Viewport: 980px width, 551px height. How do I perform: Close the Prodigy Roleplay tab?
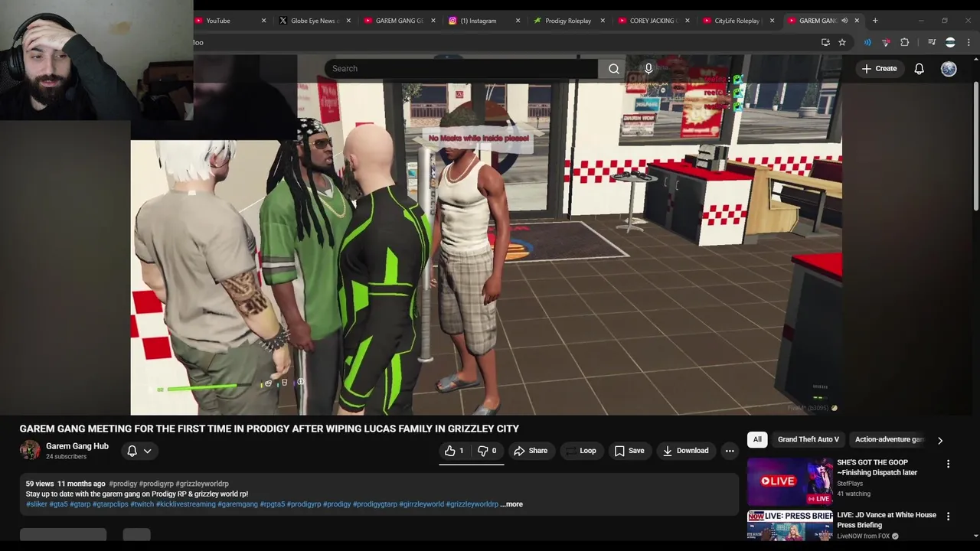pyautogui.click(x=603, y=21)
